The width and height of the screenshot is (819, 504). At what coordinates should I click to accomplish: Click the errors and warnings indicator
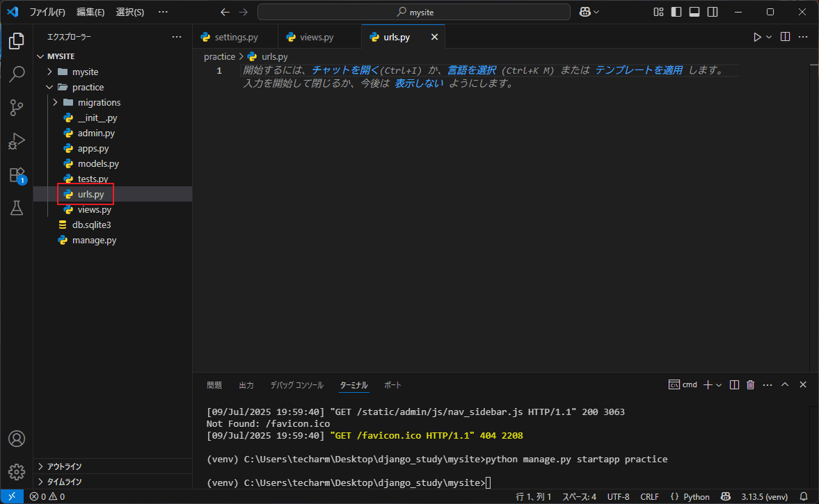click(x=47, y=496)
